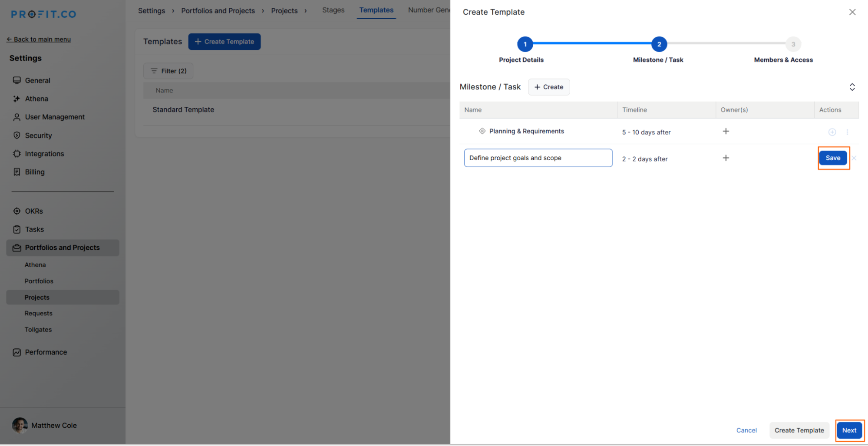This screenshot has width=868, height=446.
Task: Click the Tasks clipboard icon
Action: 17,229
